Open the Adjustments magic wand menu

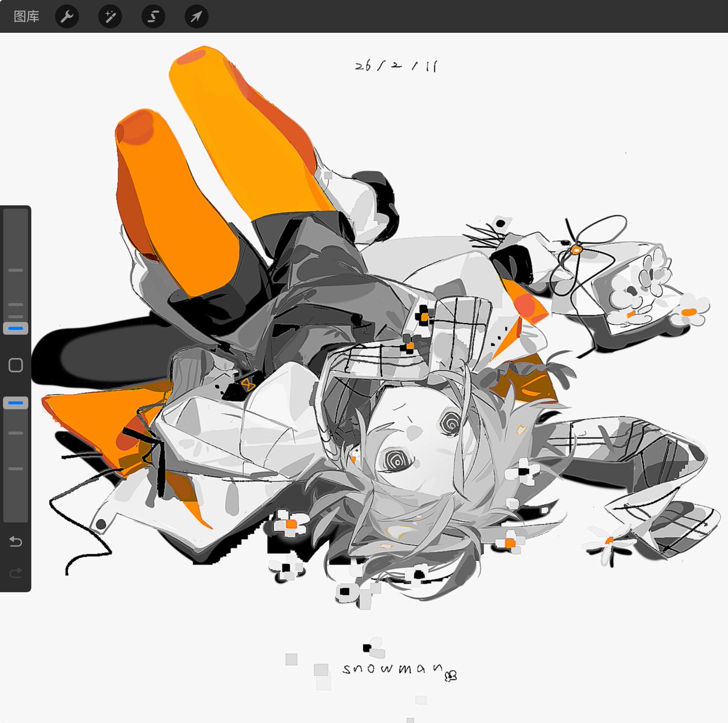click(110, 16)
